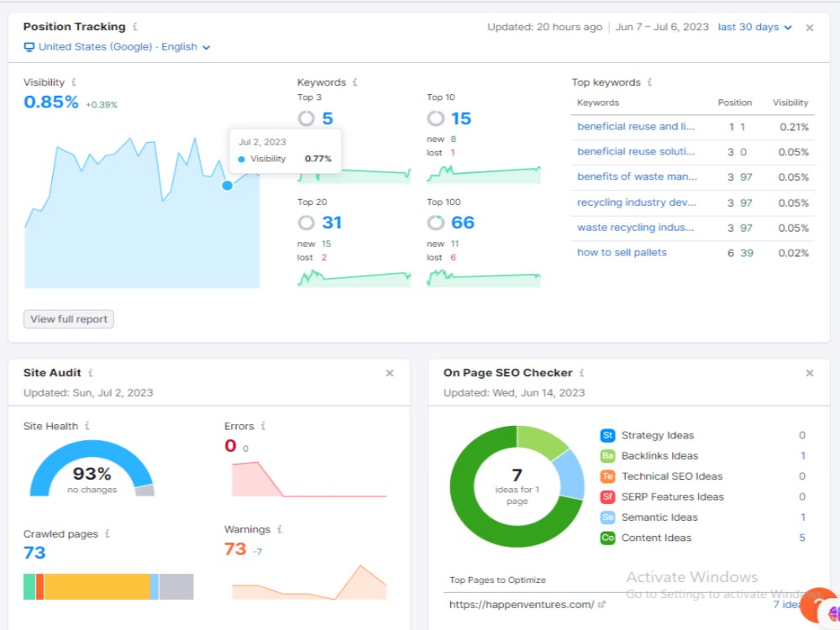Open keyword 'how to sell pallets'
The width and height of the screenshot is (840, 630).
coord(622,253)
